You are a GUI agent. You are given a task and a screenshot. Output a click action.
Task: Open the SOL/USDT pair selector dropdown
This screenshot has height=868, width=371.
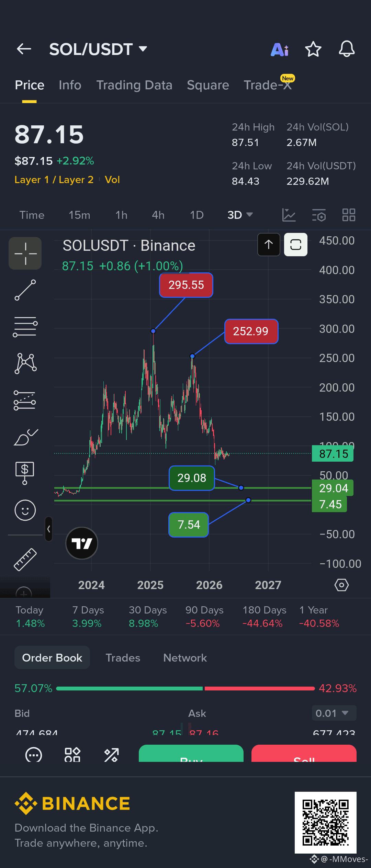(98, 49)
